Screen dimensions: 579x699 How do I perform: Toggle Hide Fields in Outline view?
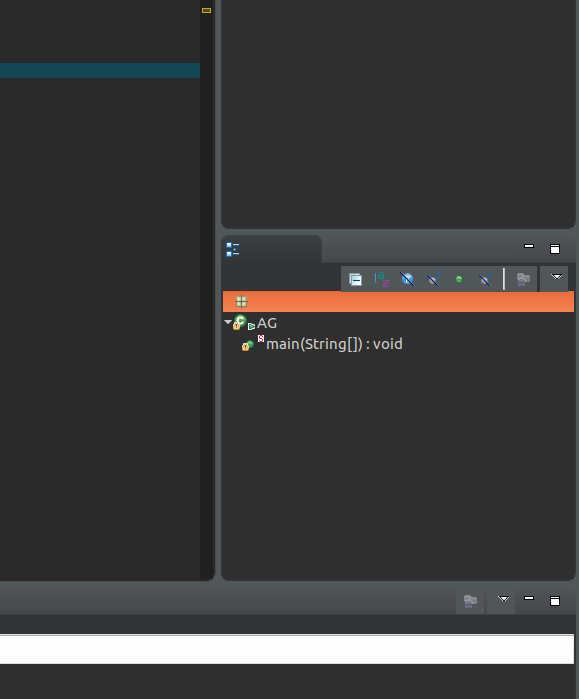tap(407, 280)
